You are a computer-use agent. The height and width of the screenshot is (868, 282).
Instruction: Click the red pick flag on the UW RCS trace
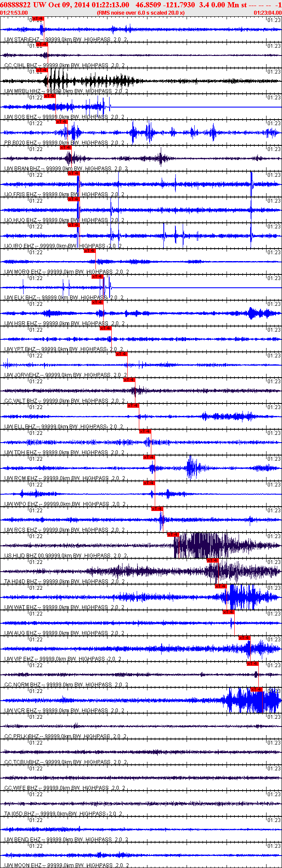pos(157,509)
